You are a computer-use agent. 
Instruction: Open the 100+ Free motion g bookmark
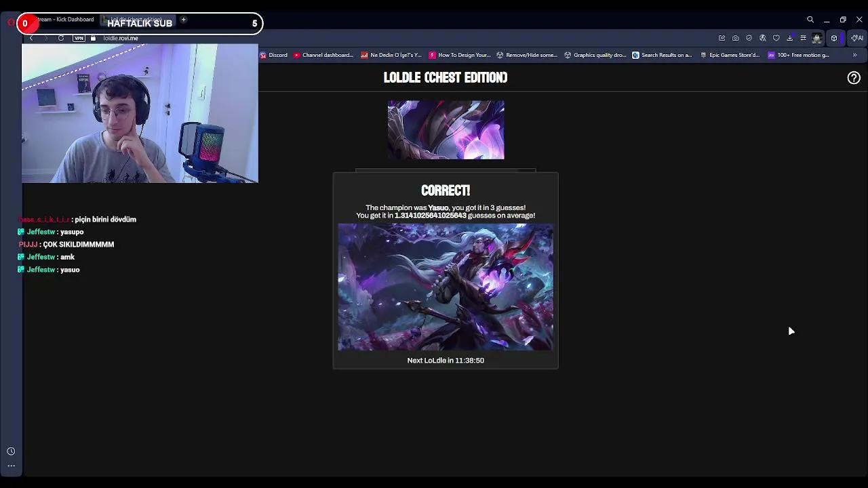coord(798,55)
